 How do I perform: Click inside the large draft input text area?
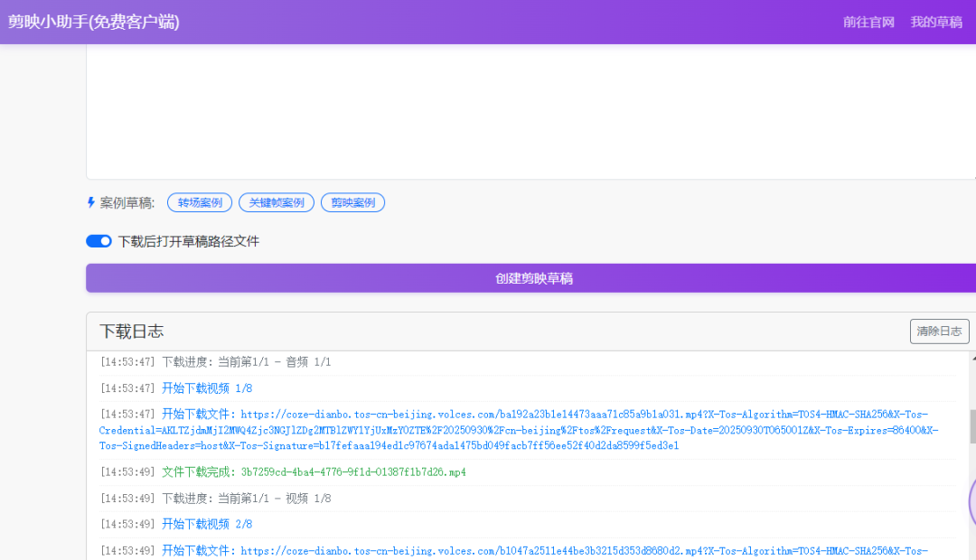(530, 112)
